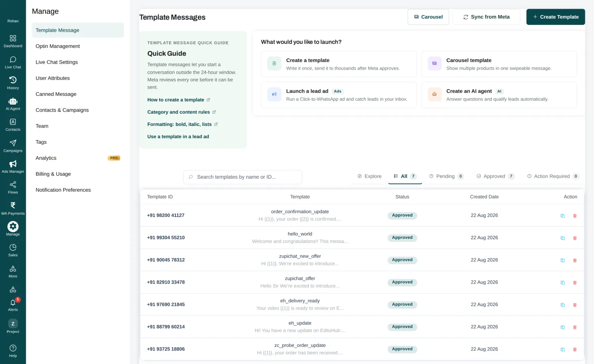Select the Create an AI agent card
This screenshot has width=594, height=364.
[499, 95]
